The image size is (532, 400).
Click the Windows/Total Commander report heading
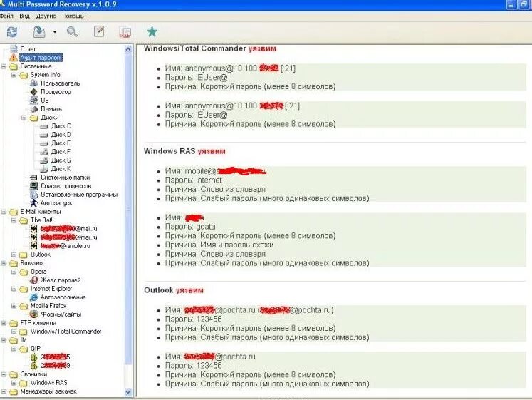[210, 48]
